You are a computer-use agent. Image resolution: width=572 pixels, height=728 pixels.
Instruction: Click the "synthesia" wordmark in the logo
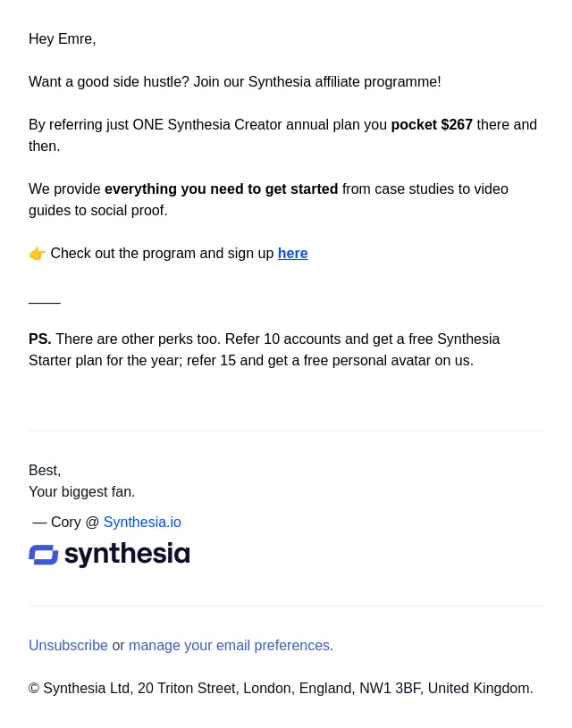tap(127, 555)
